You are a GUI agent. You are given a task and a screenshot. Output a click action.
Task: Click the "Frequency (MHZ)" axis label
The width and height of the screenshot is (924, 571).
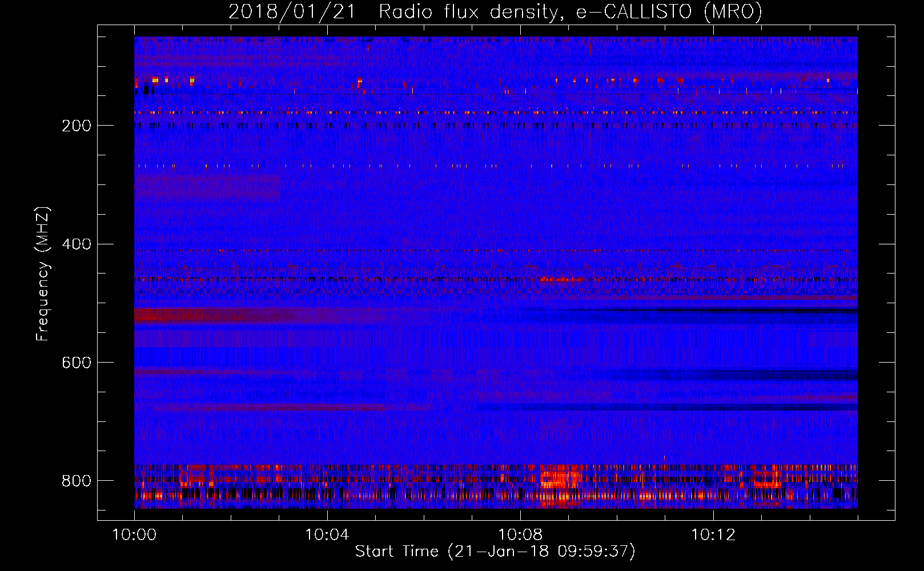pos(42,274)
